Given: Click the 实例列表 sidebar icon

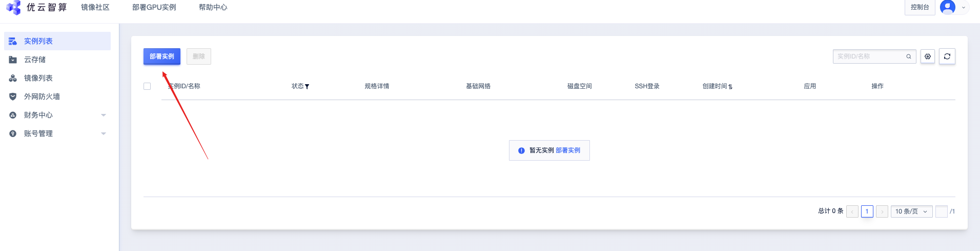Looking at the screenshot, I should (13, 41).
